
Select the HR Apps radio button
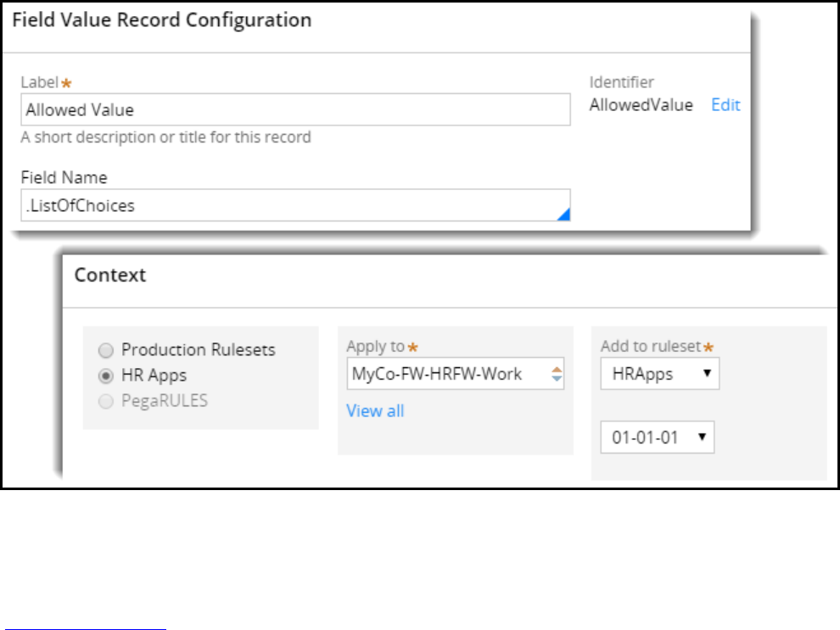(105, 376)
